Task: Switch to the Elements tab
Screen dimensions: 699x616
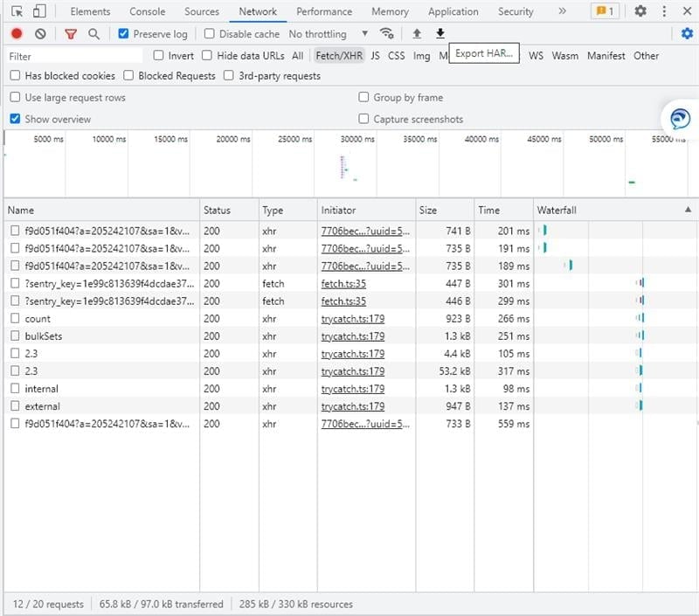Action: coord(90,11)
